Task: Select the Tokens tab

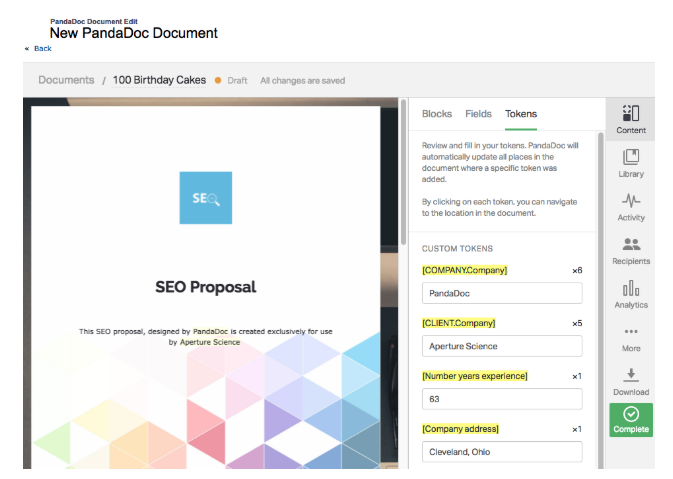Action: click(x=520, y=114)
